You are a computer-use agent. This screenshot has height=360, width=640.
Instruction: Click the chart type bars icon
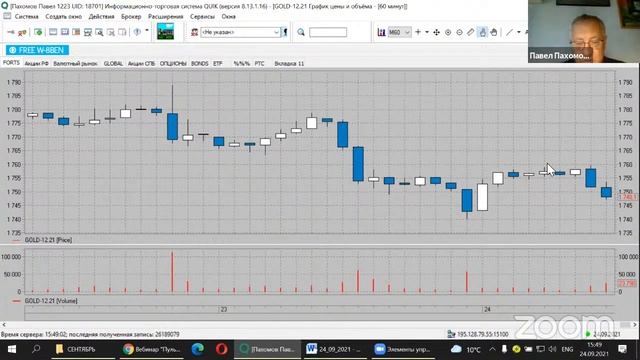click(x=381, y=32)
